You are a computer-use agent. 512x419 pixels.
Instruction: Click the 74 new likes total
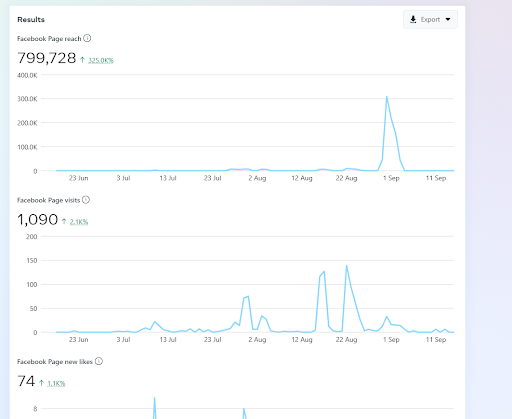(26, 381)
